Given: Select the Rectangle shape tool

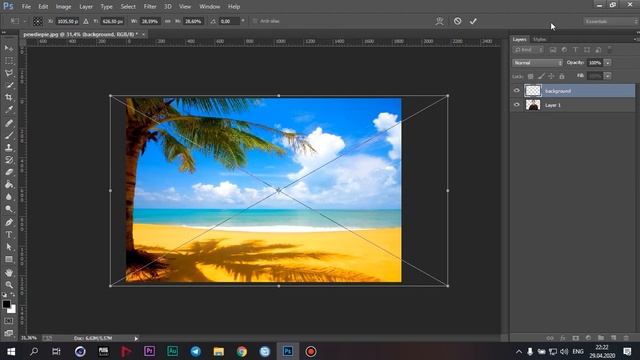Looking at the screenshot, I should pos(9,259).
